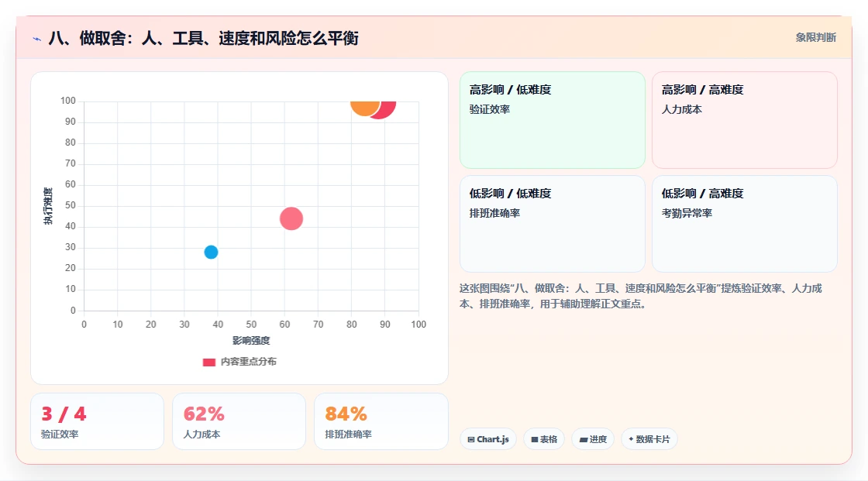Click the icon in the 表格 chip
The height and width of the screenshot is (481, 868).
point(535,439)
